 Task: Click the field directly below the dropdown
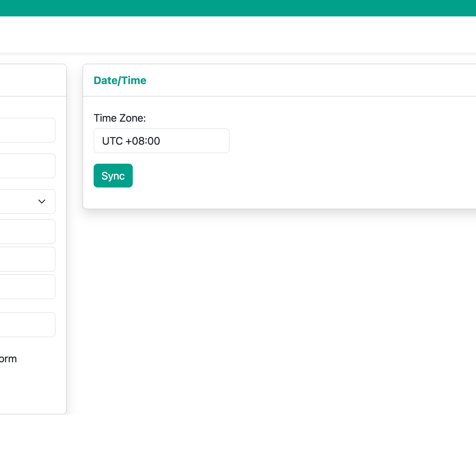click(27, 232)
